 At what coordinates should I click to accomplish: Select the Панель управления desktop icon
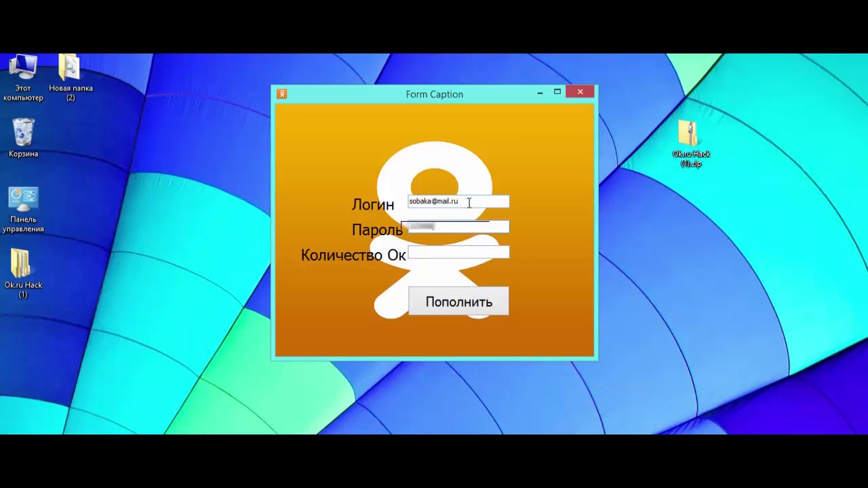pos(23,210)
